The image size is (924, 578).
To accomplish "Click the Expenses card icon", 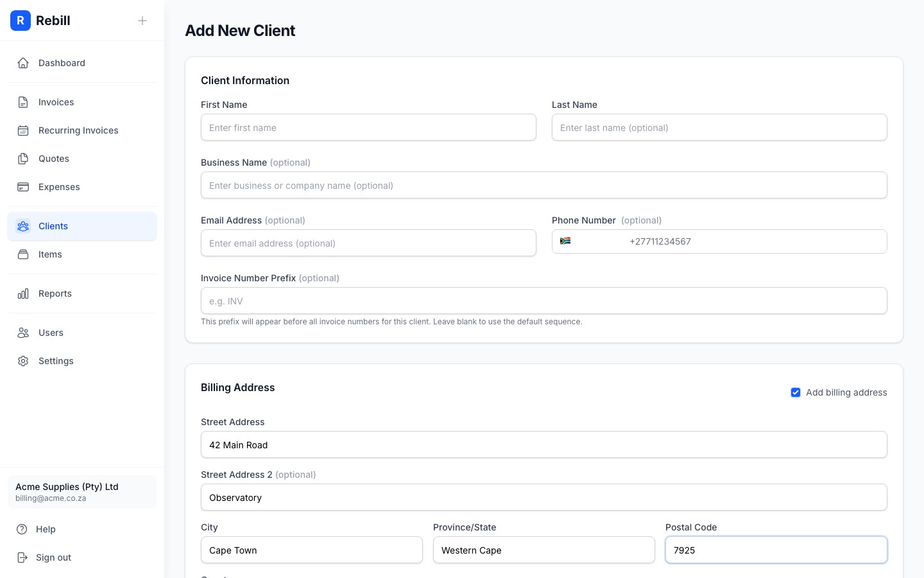I will coord(23,187).
